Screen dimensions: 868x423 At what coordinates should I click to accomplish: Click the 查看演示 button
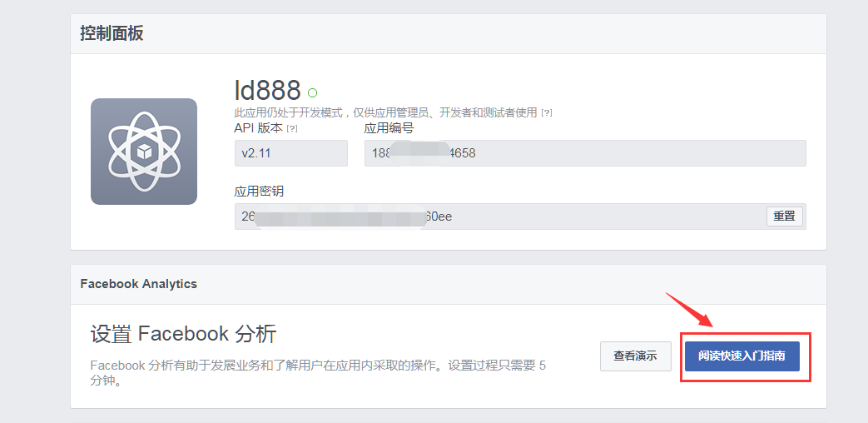[635, 356]
